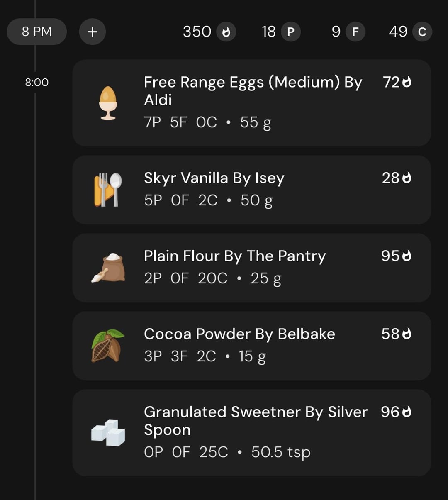Open the 8 PM time pill
The image size is (448, 500).
point(37,32)
